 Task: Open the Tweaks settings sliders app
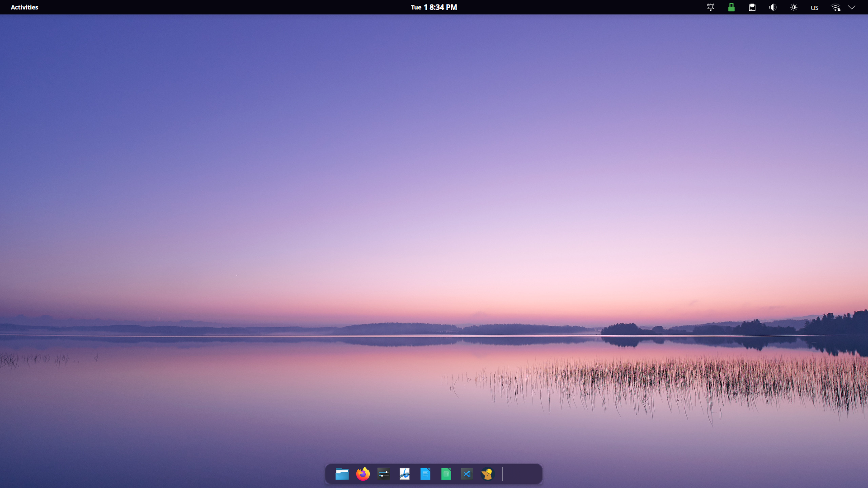pos(384,474)
